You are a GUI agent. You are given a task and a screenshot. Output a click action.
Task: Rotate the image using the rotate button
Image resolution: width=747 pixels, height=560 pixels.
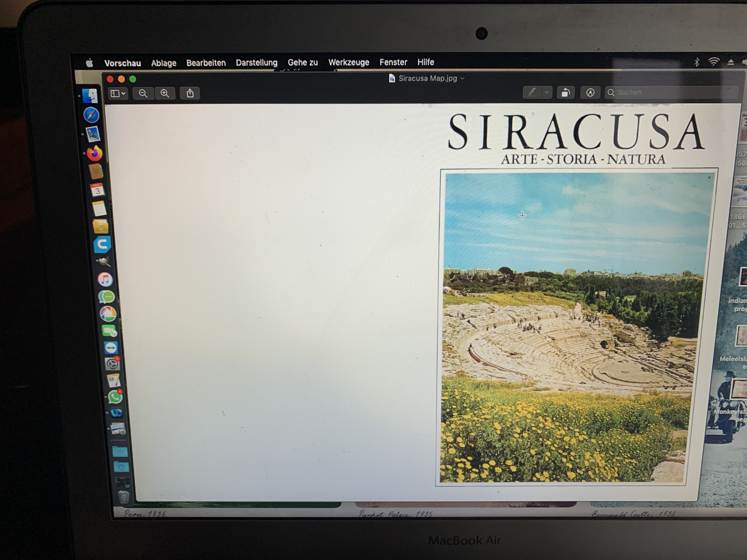566,92
